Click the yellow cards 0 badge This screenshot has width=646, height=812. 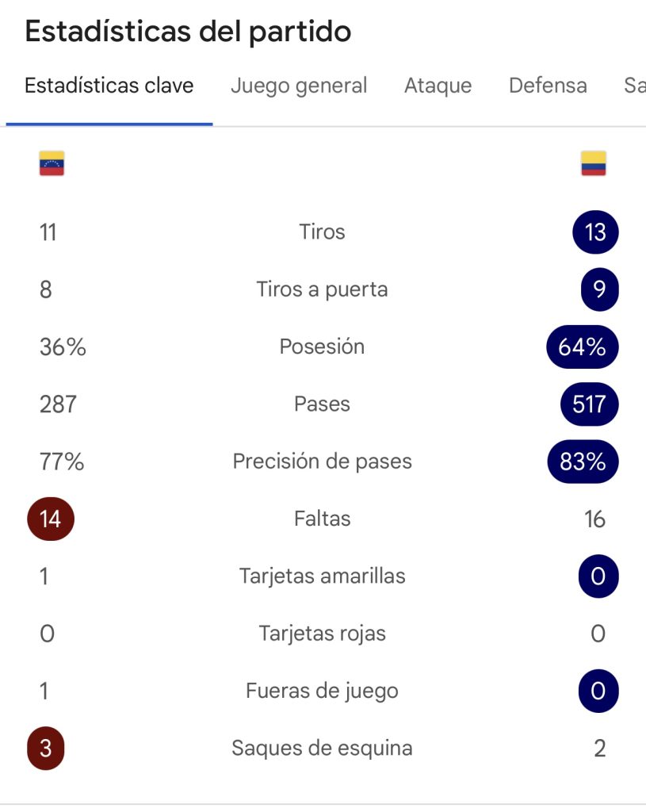click(598, 576)
